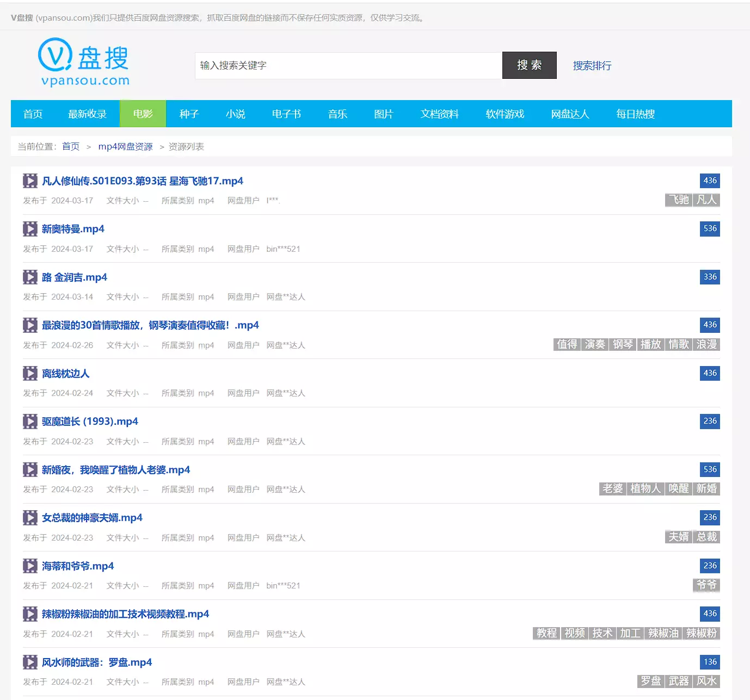Click the 植物人 tag label
750x700 pixels.
pyautogui.click(x=646, y=488)
